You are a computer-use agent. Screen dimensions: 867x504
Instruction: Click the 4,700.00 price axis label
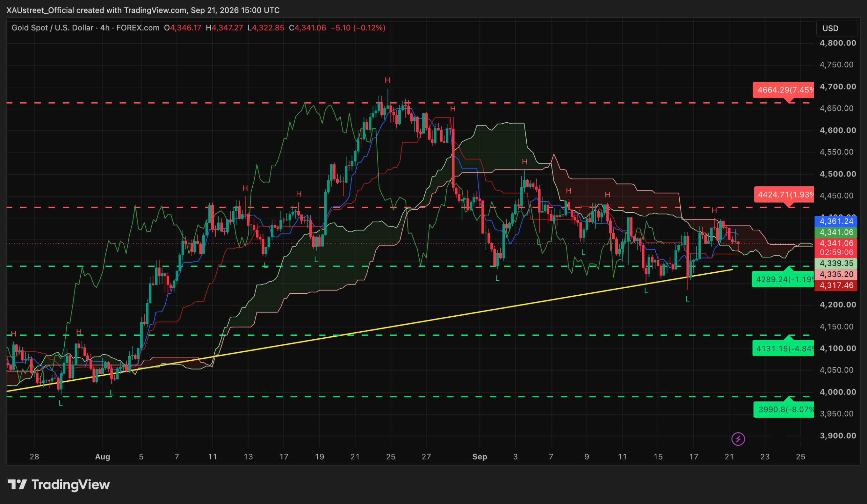click(838, 87)
